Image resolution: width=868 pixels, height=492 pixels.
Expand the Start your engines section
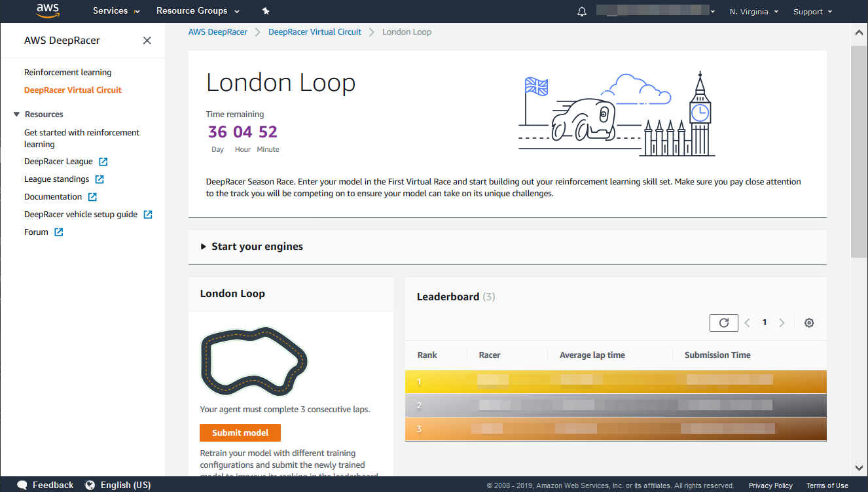click(204, 247)
